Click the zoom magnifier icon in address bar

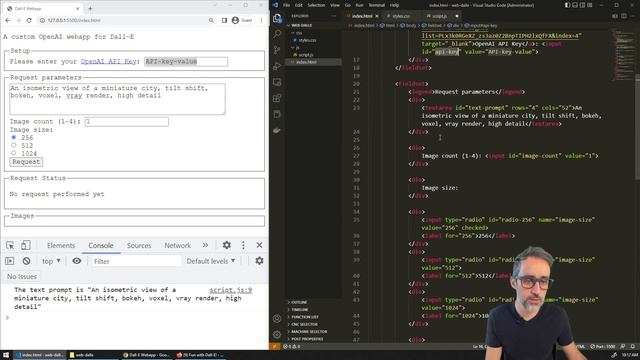[211, 20]
